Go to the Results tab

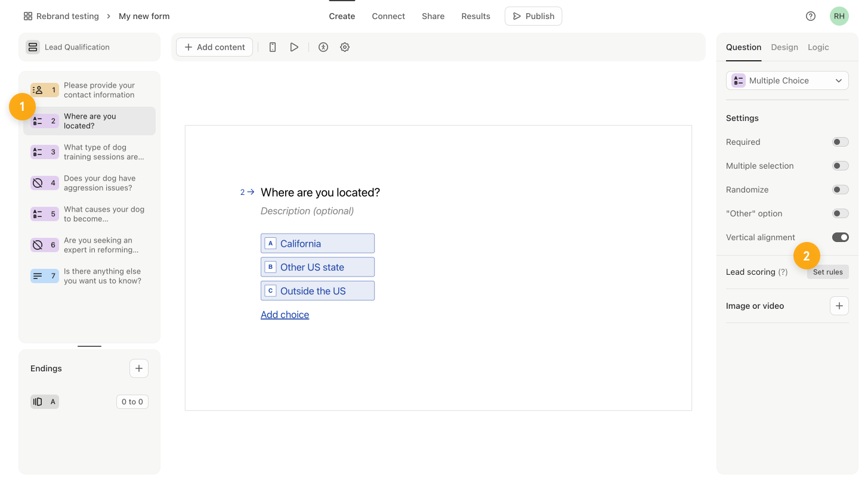coord(475,16)
